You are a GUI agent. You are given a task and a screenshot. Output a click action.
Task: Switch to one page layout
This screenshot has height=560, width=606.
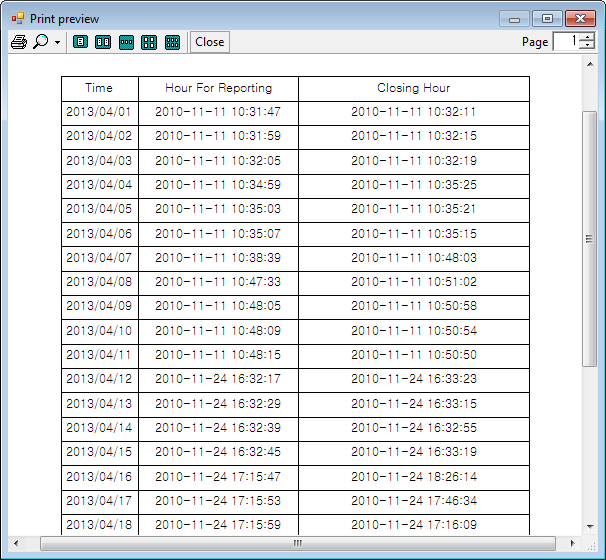[81, 42]
